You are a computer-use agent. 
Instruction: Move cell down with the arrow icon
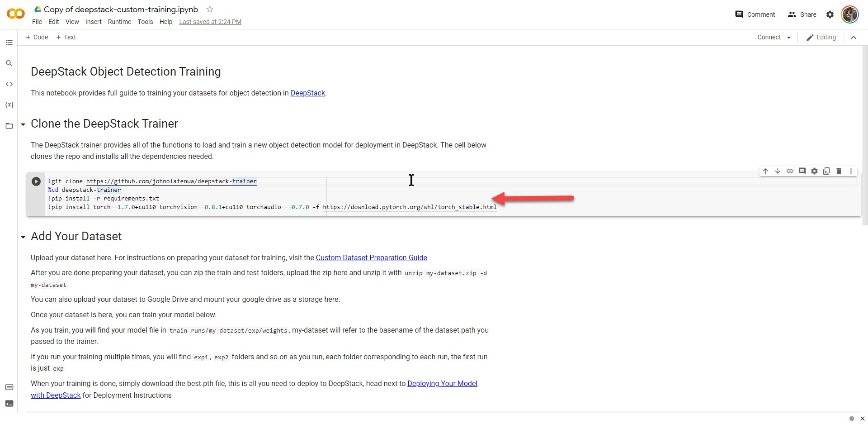click(x=778, y=171)
